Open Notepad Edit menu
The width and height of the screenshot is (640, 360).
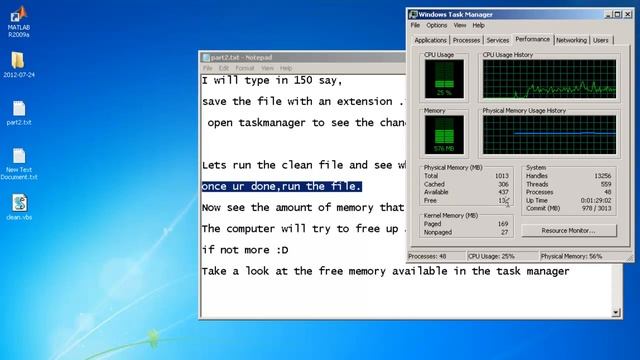(x=224, y=68)
